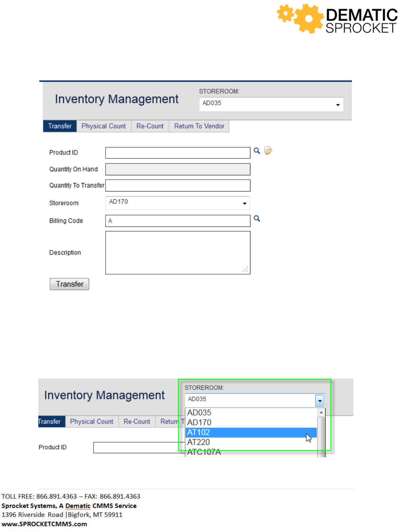
Task: Click the Billing Code search magnifier icon
Action: click(x=257, y=219)
